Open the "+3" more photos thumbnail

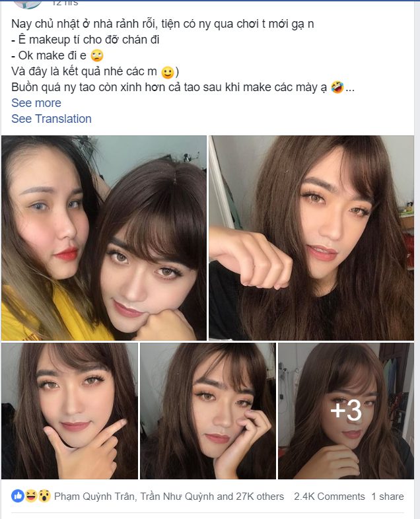[x=345, y=411]
